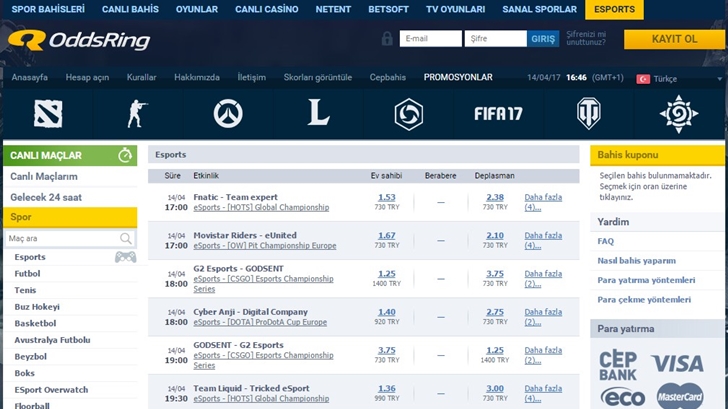Open Tenis in the sport list
The height and width of the screenshot is (409, 728).
pos(25,290)
